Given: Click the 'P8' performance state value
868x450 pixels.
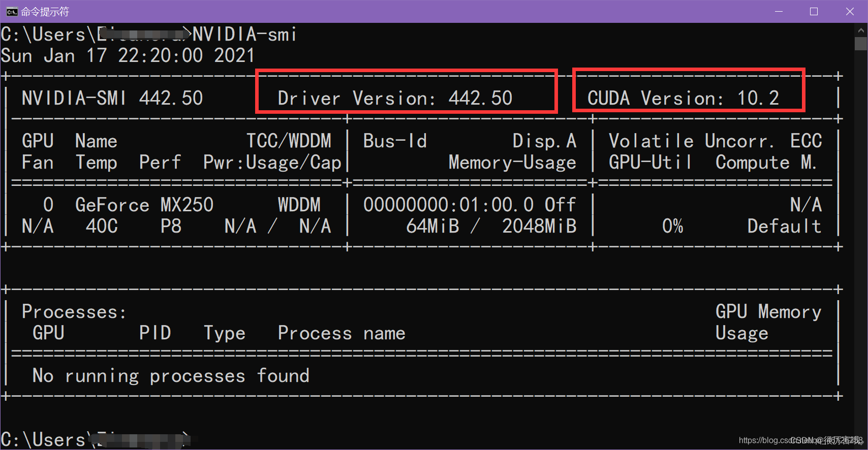Looking at the screenshot, I should pyautogui.click(x=171, y=226).
